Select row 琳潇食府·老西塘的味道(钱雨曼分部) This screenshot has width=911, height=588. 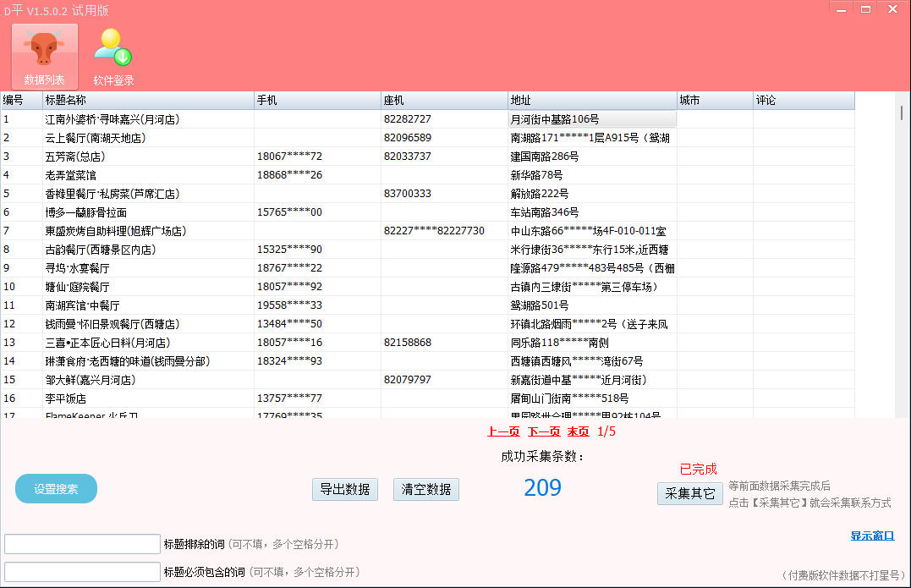(428, 360)
